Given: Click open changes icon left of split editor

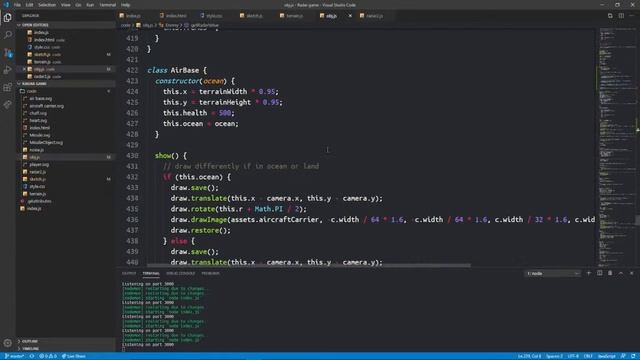Looking at the screenshot, I should (x=610, y=16).
